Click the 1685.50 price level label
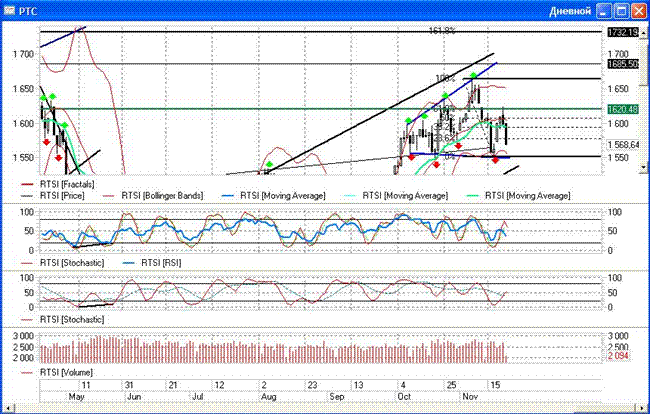The width and height of the screenshot is (650, 414). click(623, 64)
